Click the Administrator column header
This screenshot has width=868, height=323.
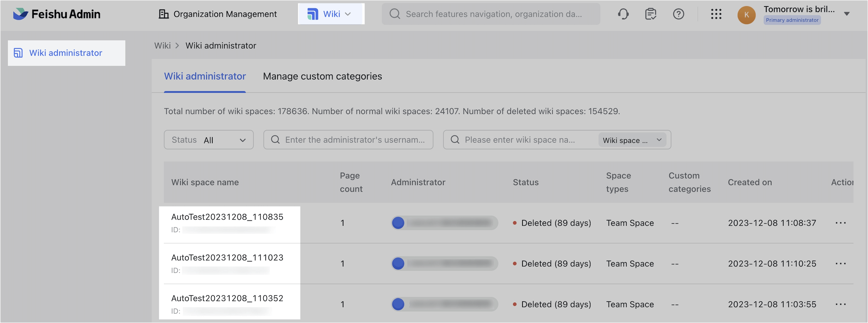pyautogui.click(x=418, y=182)
